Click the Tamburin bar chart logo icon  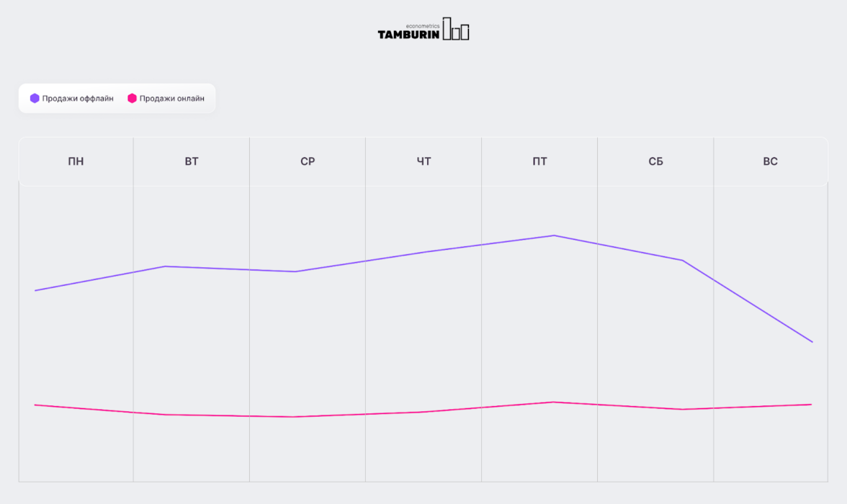(456, 30)
